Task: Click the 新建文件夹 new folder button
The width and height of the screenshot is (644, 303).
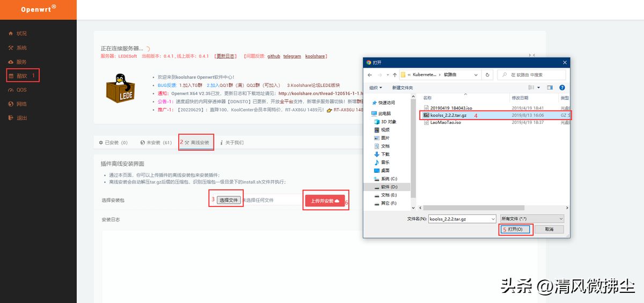Action: (402, 87)
